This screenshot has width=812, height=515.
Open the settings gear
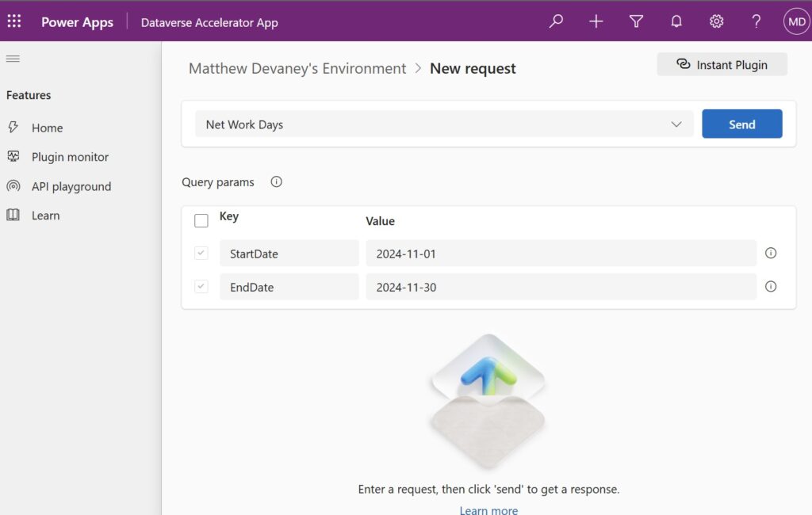[716, 21]
